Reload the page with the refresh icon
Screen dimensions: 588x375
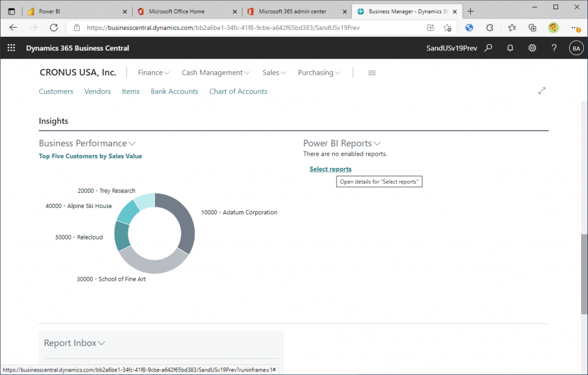pyautogui.click(x=54, y=28)
